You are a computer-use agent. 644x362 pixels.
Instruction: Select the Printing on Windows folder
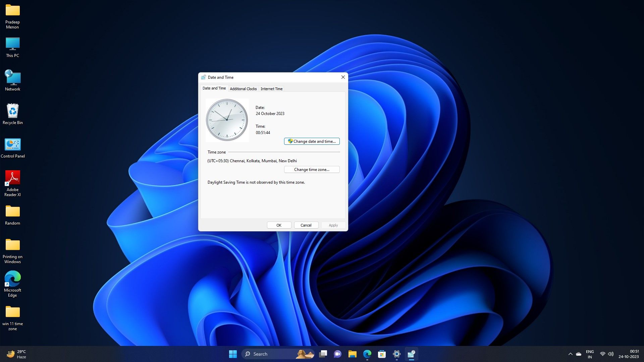12,251
